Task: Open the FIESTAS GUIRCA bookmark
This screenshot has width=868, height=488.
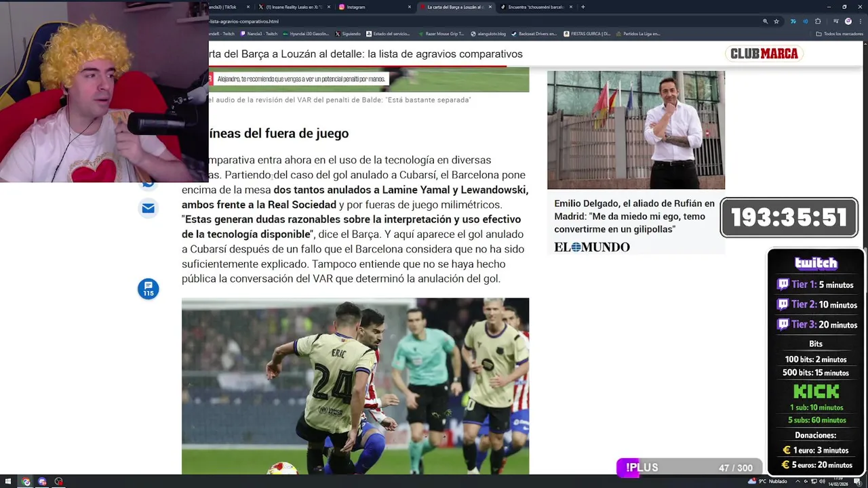Action: pyautogui.click(x=587, y=33)
